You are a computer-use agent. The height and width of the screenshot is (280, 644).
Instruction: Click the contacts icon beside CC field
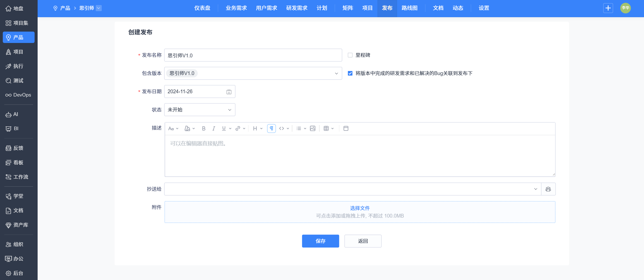[x=548, y=189]
